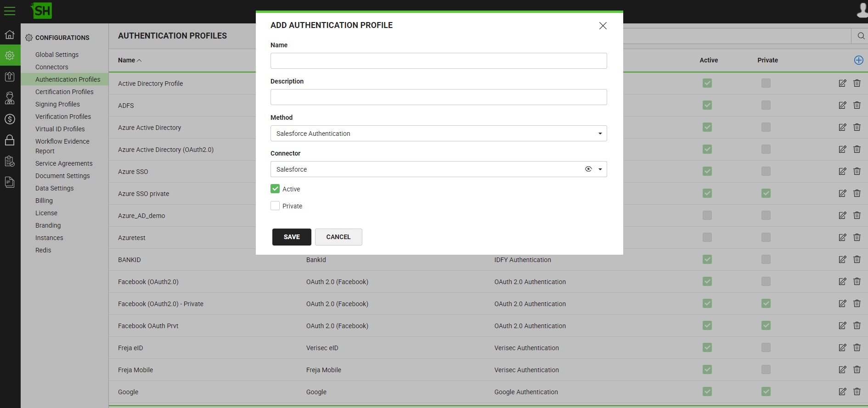This screenshot has height=408, width=868.
Task: Open the hamburger navigation menu
Action: tap(10, 11)
